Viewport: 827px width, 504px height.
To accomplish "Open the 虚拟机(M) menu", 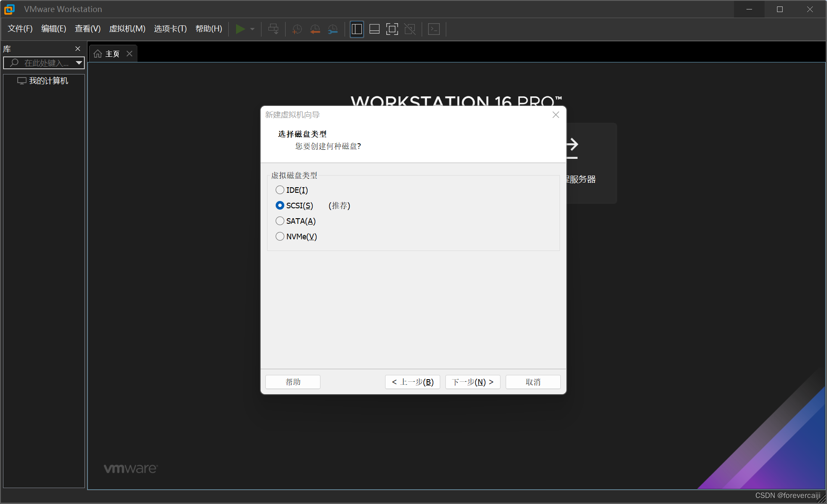I will point(127,29).
